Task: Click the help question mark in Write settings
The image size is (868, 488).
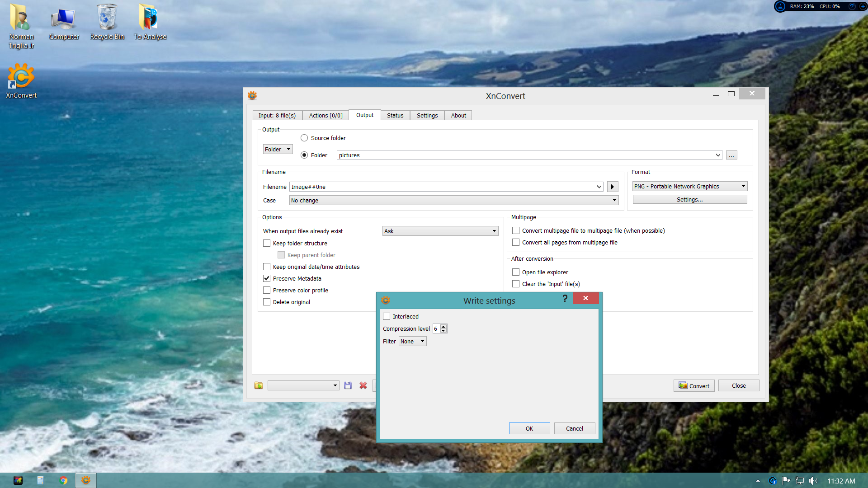Action: pyautogui.click(x=565, y=298)
